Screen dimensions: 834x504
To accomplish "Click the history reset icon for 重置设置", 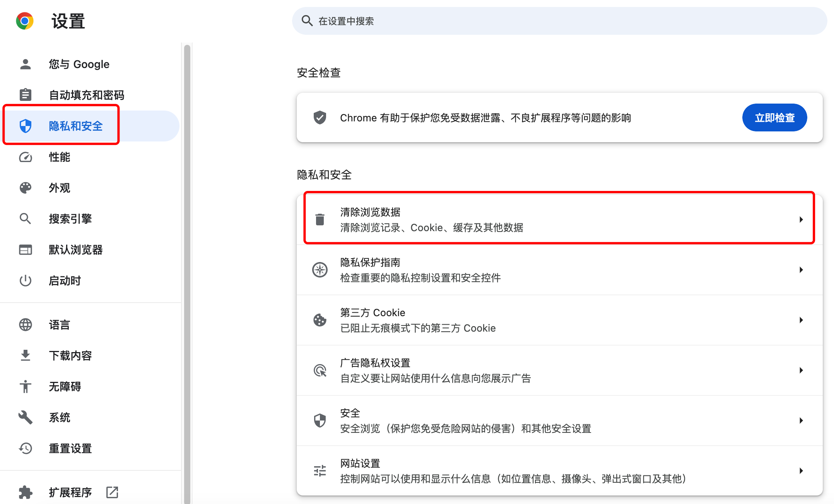I will [26, 448].
